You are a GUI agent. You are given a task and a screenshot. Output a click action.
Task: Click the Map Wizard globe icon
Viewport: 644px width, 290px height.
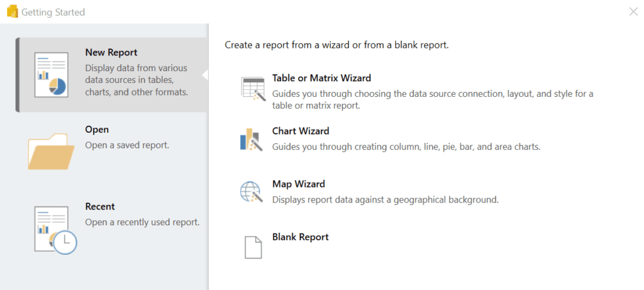pos(251,192)
